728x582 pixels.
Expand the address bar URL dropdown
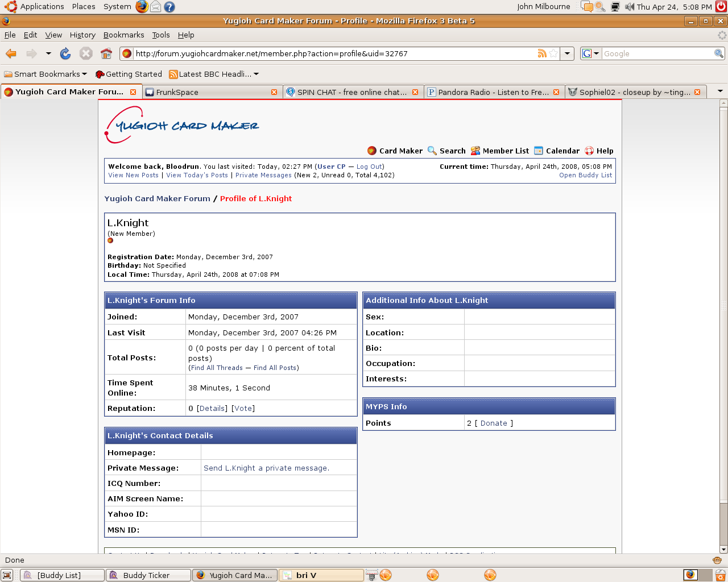[x=567, y=53]
